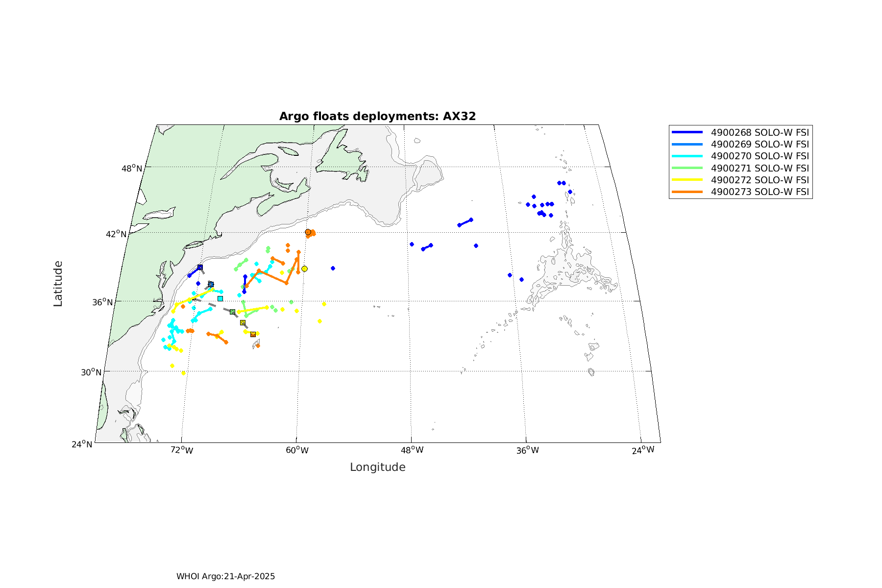Screen dimensions: 882x588
Task: Click the Latitude axis label
Action: tap(58, 284)
